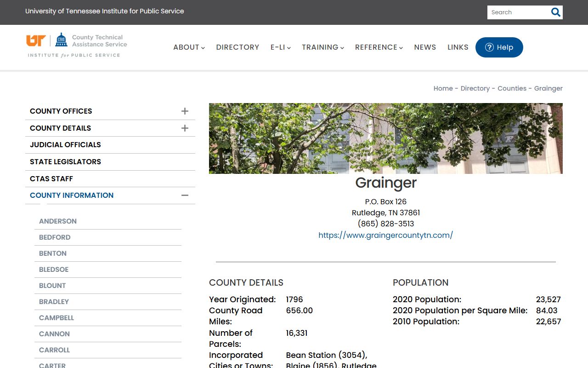Select BENTON county
The width and height of the screenshot is (588, 368).
point(53,253)
